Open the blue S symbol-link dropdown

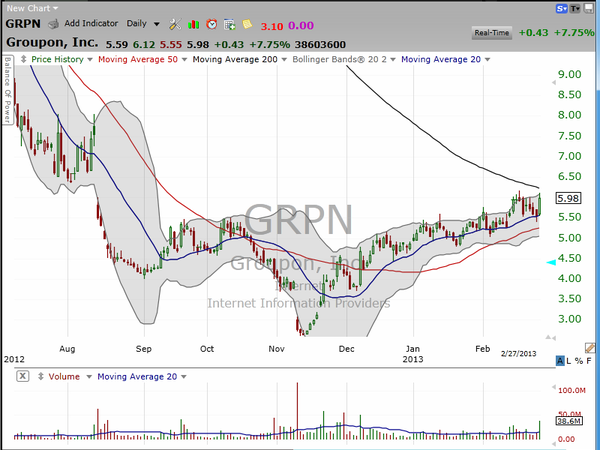(x=561, y=8)
